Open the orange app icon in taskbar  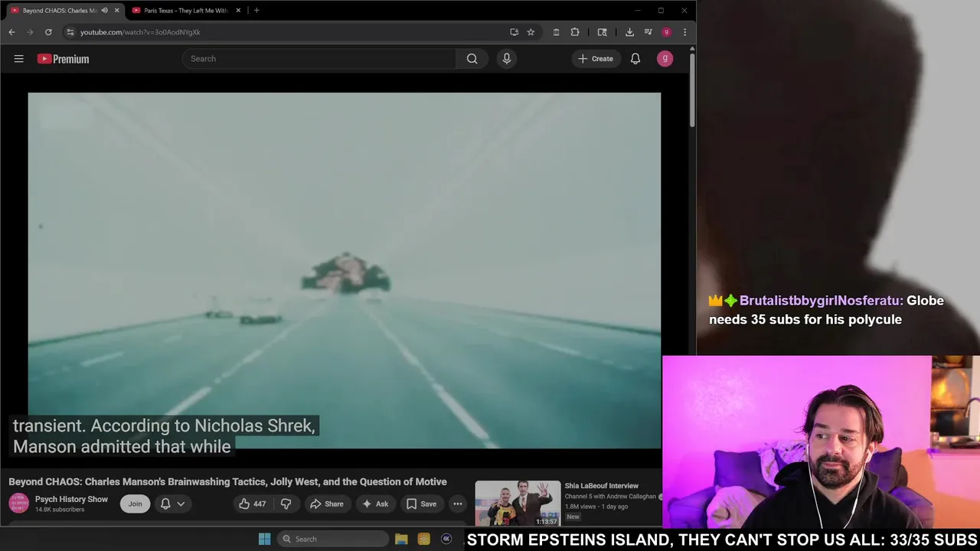click(x=423, y=539)
